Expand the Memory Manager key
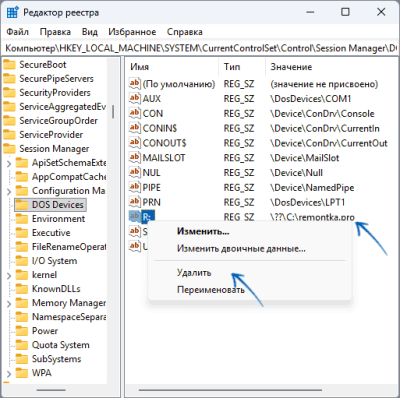 click(x=9, y=303)
